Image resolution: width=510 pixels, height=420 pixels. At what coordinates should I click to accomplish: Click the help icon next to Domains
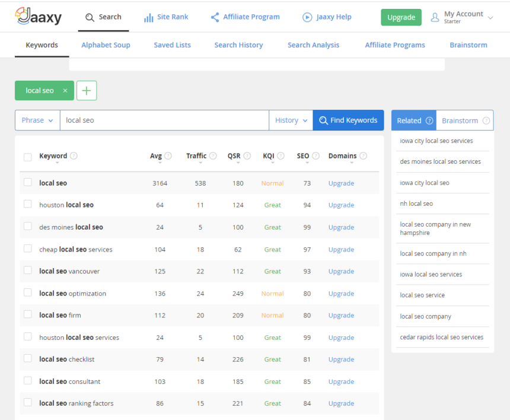(363, 156)
